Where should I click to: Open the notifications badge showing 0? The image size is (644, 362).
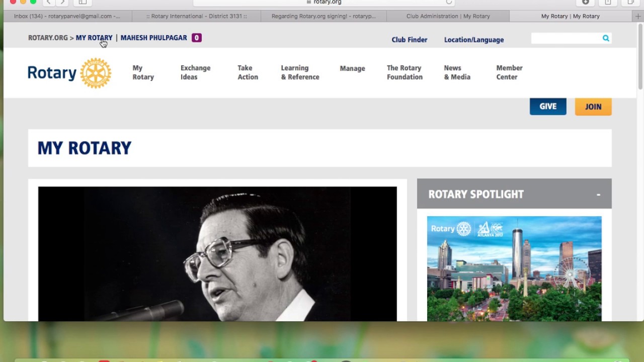[197, 38]
